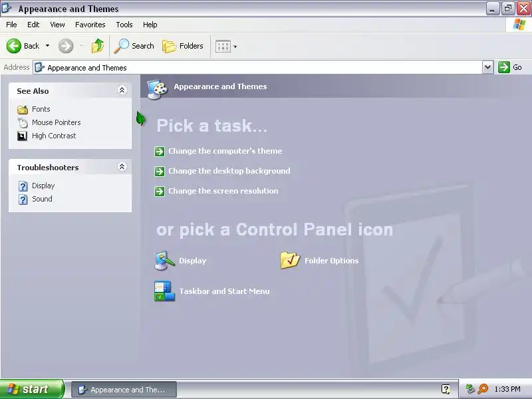Click arrow icon beside computer's theme task
Viewport: 532px width, 399px height.
click(160, 152)
